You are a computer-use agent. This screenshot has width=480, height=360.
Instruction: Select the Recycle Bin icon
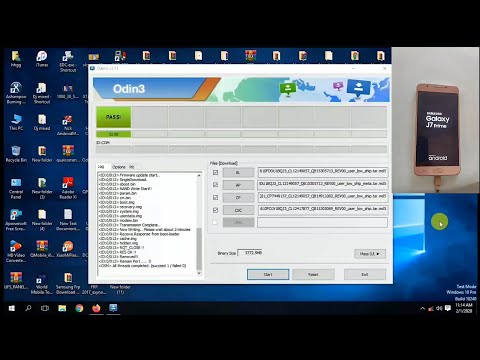(x=16, y=154)
